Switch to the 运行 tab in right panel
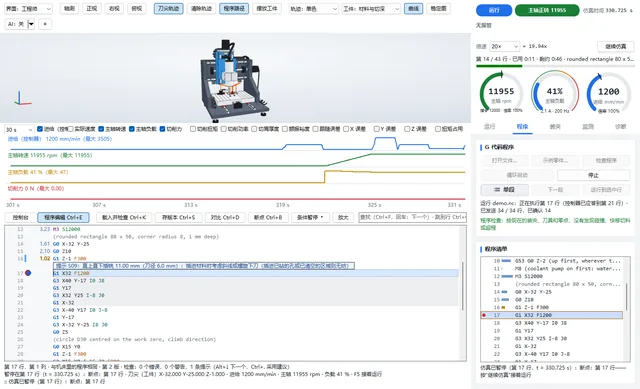Screen dimensions: 640x389 (489, 127)
